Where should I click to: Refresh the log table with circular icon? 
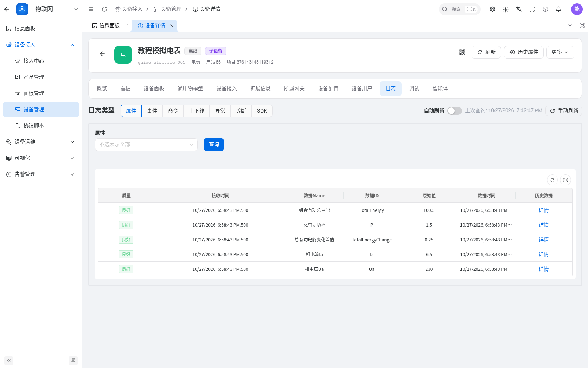pyautogui.click(x=552, y=180)
